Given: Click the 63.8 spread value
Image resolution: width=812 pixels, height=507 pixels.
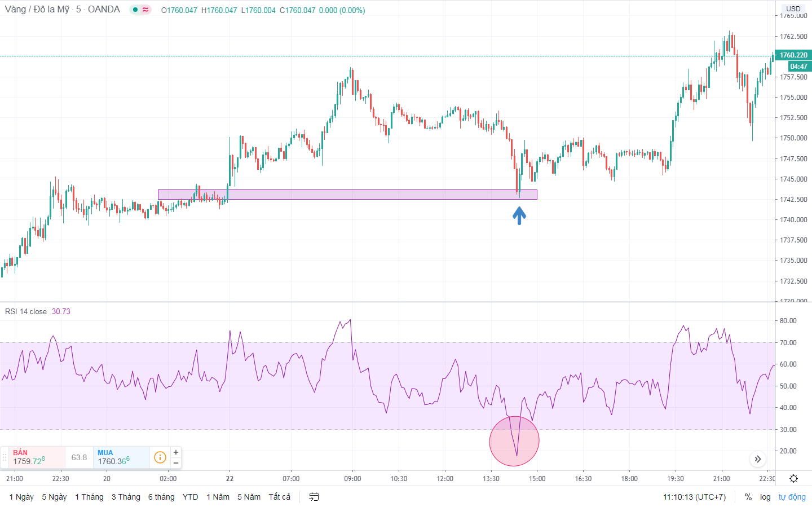Looking at the screenshot, I should (x=79, y=457).
